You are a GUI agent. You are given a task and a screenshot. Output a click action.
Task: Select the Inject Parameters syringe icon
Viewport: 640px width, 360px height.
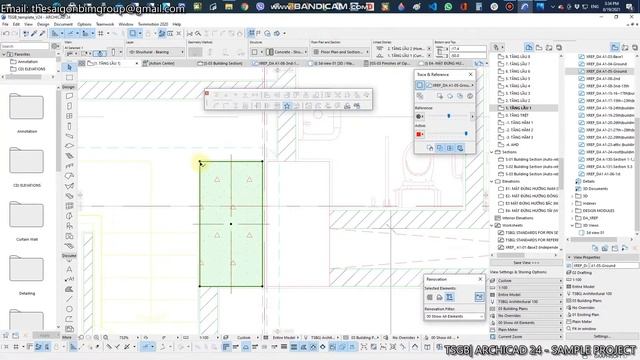[x=42, y=33]
